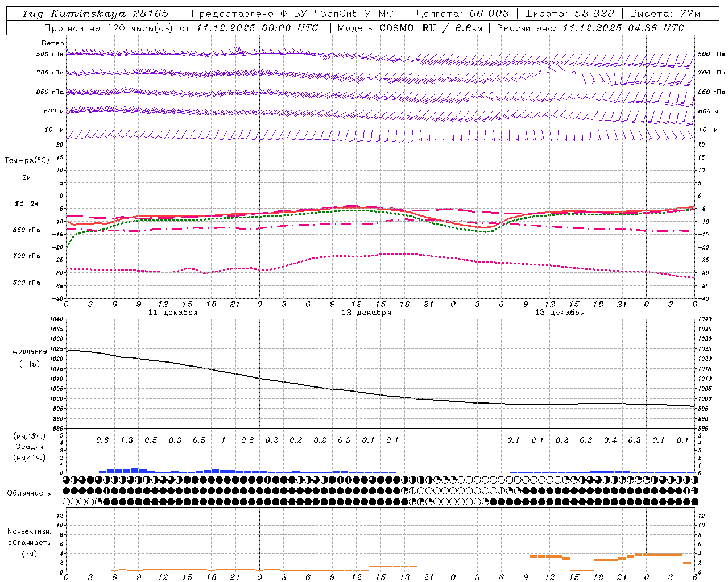Click the Прогноз на 120 часа(ов) text

tap(109, 28)
